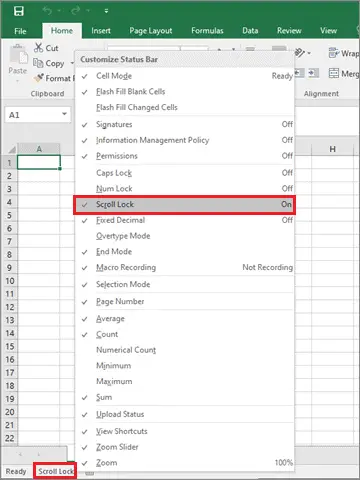The height and width of the screenshot is (480, 360).
Task: Click the Cut scissors icon
Action: (38, 48)
